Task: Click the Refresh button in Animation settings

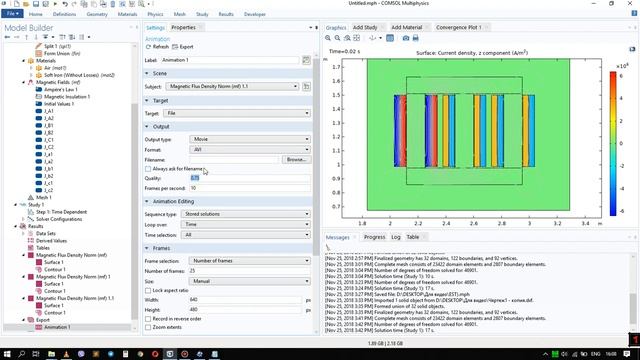Action: (157, 47)
